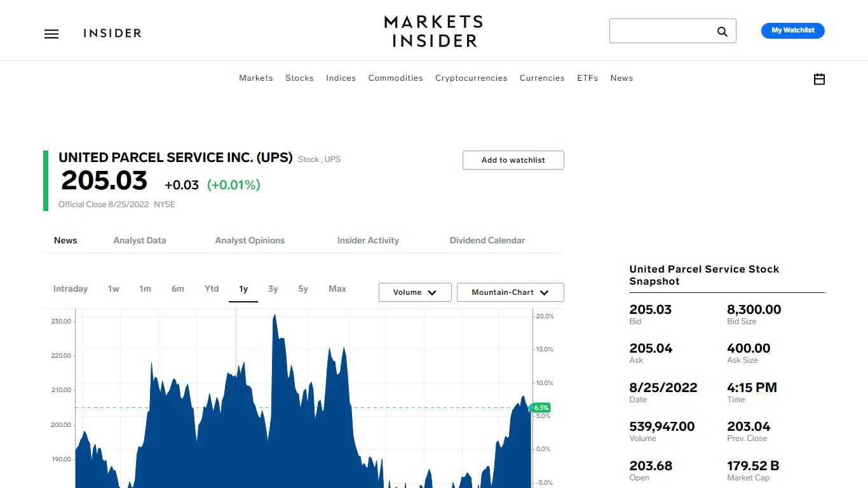Show the 5y chart range
The width and height of the screenshot is (868, 488).
click(x=303, y=288)
